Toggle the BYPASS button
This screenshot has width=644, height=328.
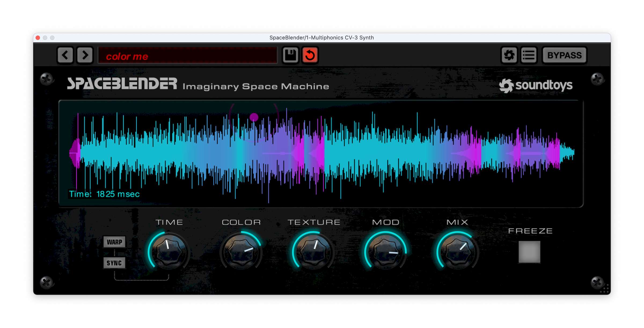pyautogui.click(x=564, y=55)
